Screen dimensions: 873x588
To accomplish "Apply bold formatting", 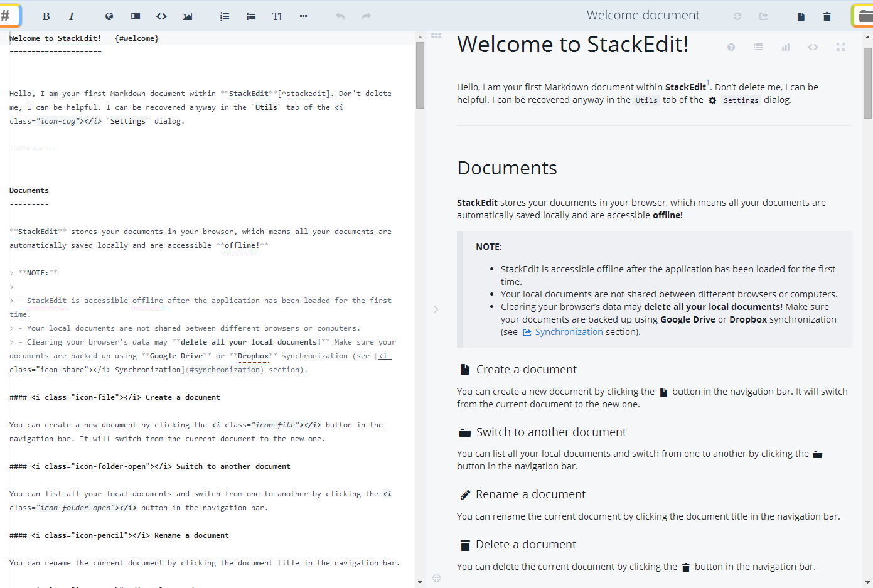I will pos(46,16).
